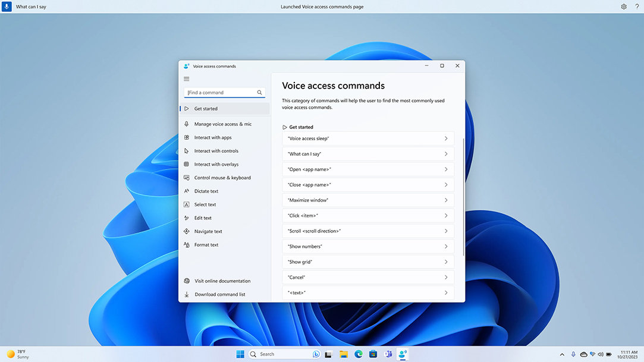This screenshot has height=362, width=644.
Task: Open Microsoft Edge from the taskbar
Action: click(x=359, y=354)
